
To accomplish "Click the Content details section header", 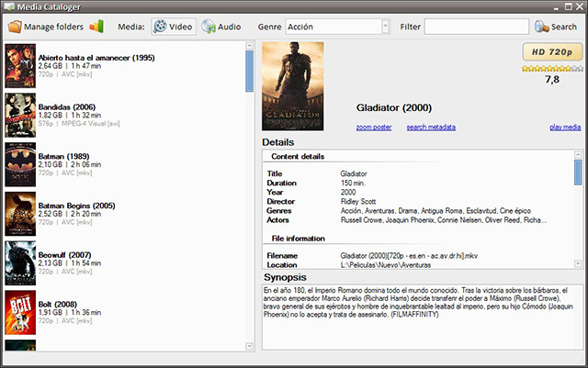I will [298, 157].
